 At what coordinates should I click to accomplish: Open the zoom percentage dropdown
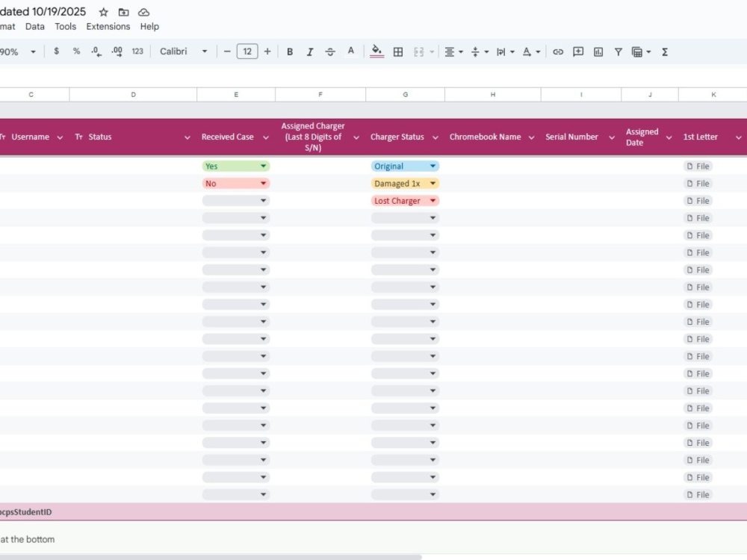(18, 52)
